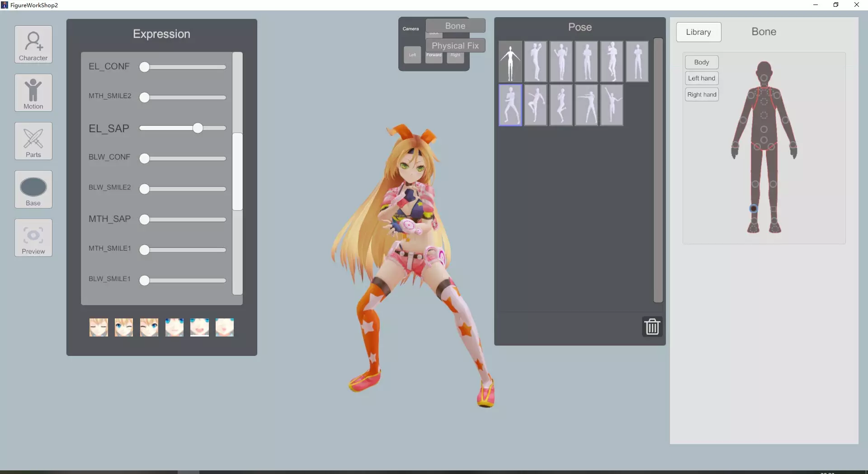The width and height of the screenshot is (868, 474).
Task: Select the first standing pose thumbnail
Action: (510, 61)
